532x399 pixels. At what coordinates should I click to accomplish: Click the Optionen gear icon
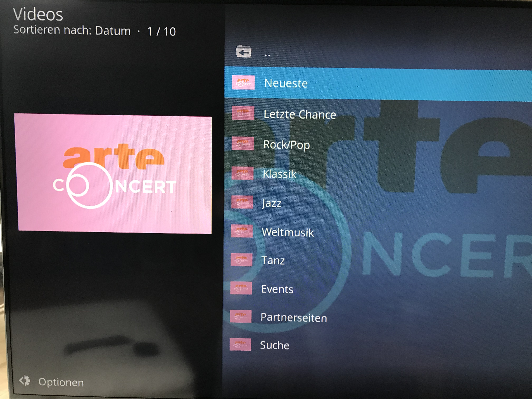point(25,381)
